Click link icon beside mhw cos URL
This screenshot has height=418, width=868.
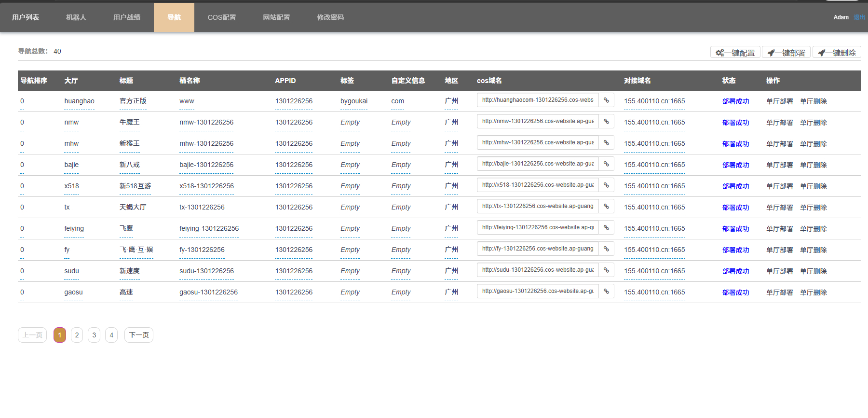pos(606,143)
